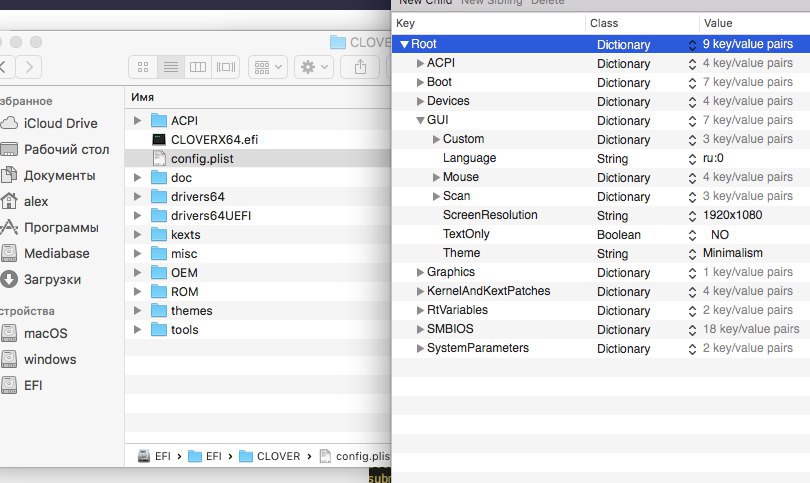
Task: Edit the ScreenResolution value 1920x1080
Action: (733, 215)
